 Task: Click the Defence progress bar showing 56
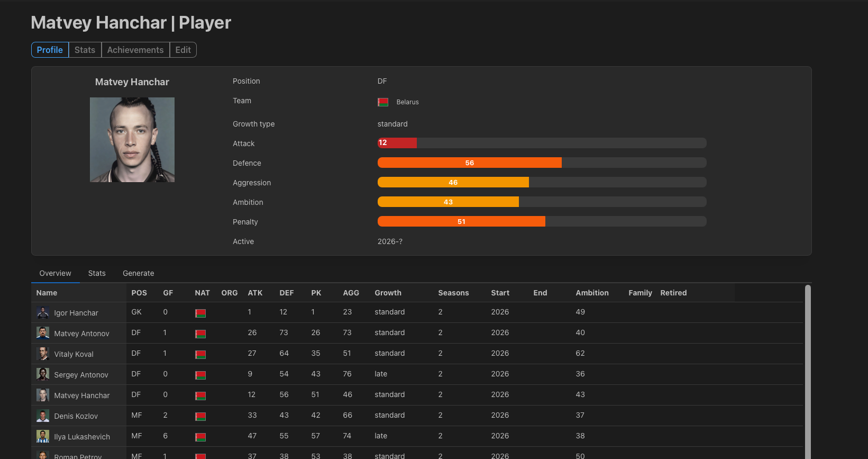click(542, 163)
